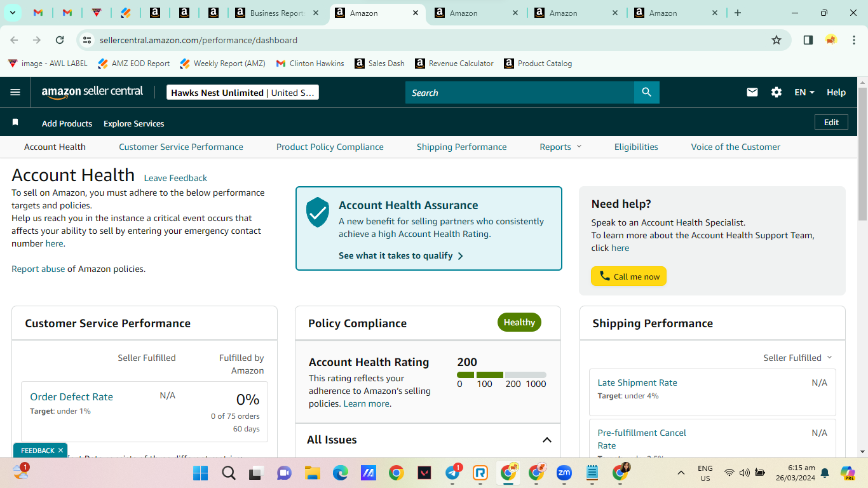
Task: Click the volume icon in the system tray
Action: (x=745, y=473)
